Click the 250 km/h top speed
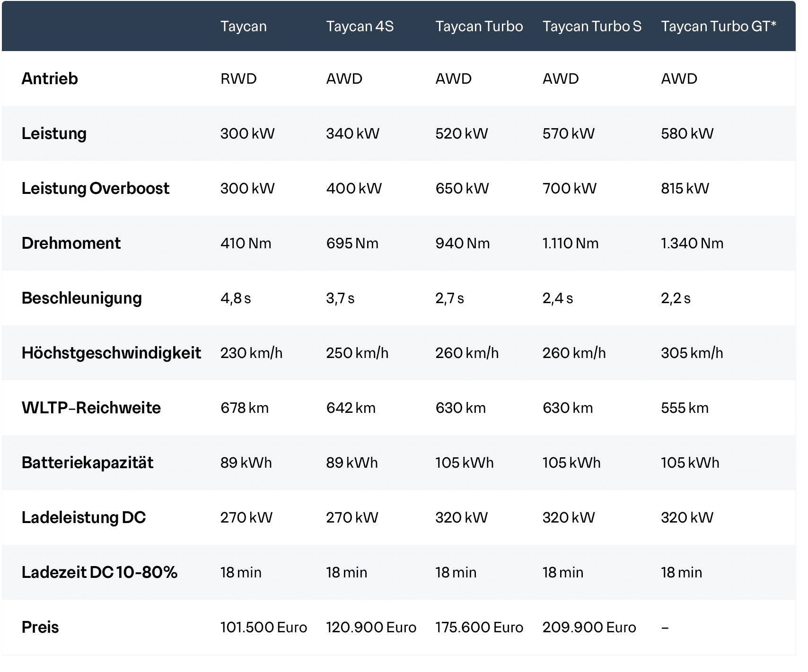Image resolution: width=808 pixels, height=672 pixels. point(357,353)
